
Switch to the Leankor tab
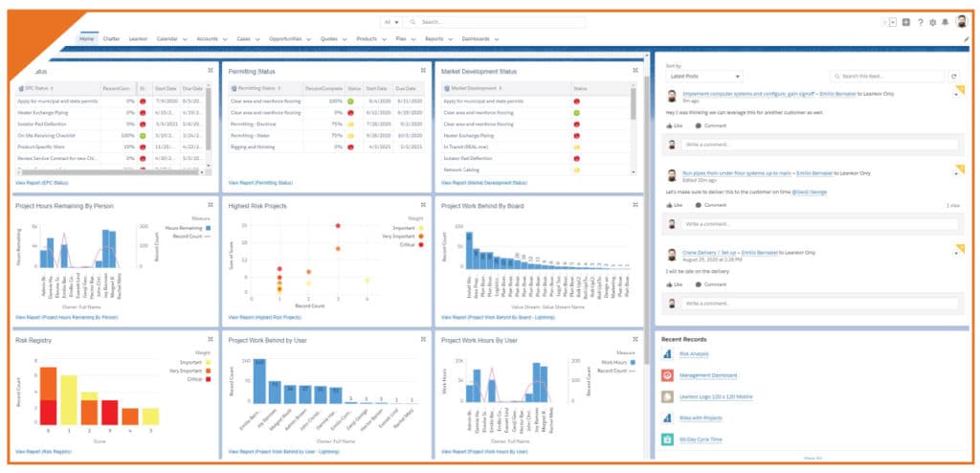138,39
